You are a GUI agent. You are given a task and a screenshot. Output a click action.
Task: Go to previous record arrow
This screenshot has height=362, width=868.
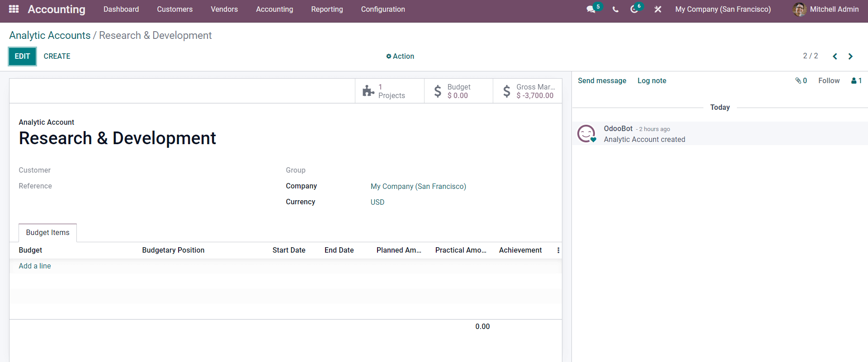coord(835,56)
